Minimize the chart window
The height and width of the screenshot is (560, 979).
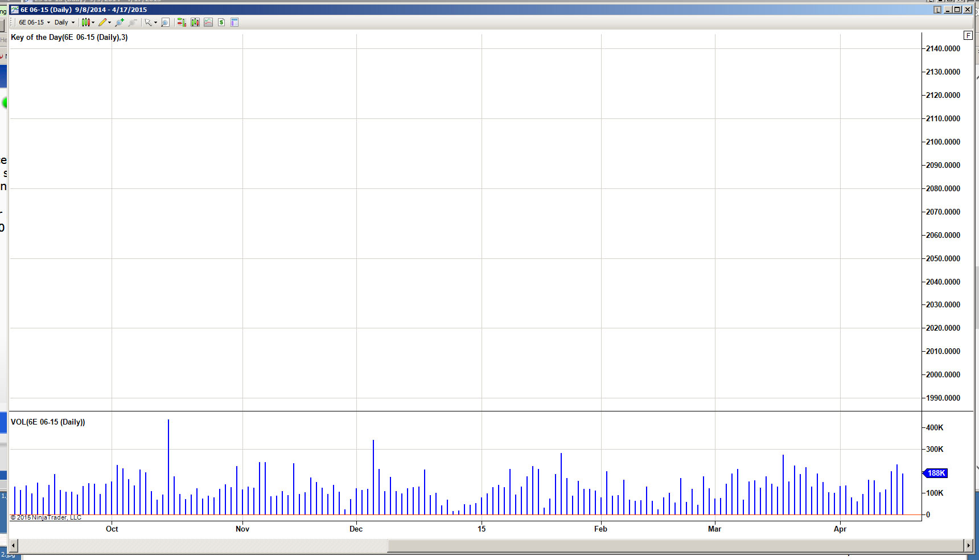[948, 10]
